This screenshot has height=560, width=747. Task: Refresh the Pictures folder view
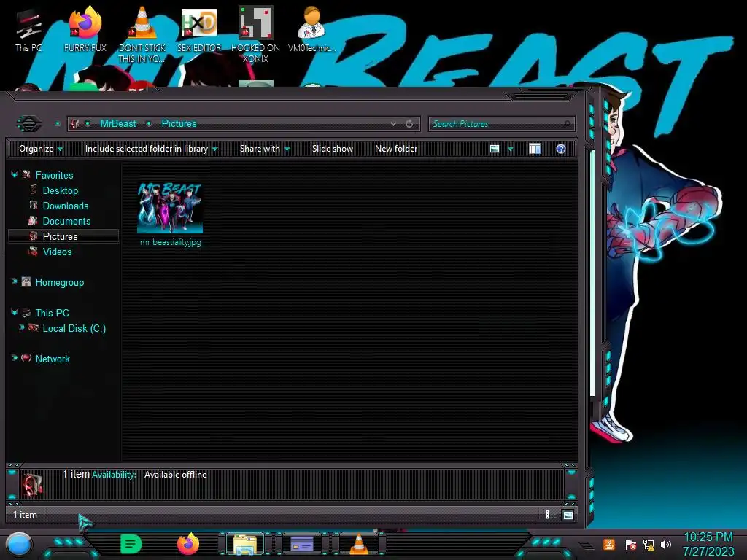[x=409, y=124]
